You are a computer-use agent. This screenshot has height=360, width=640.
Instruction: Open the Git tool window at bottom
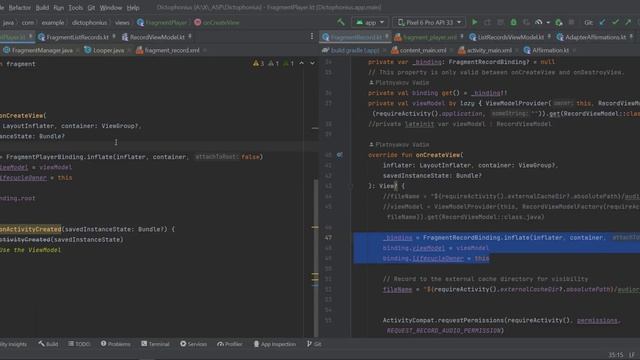314,344
